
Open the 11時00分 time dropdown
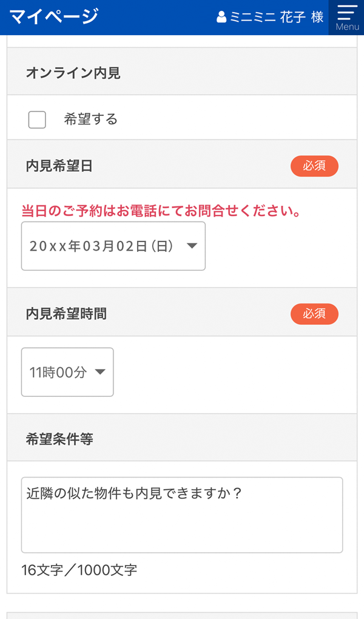[67, 372]
